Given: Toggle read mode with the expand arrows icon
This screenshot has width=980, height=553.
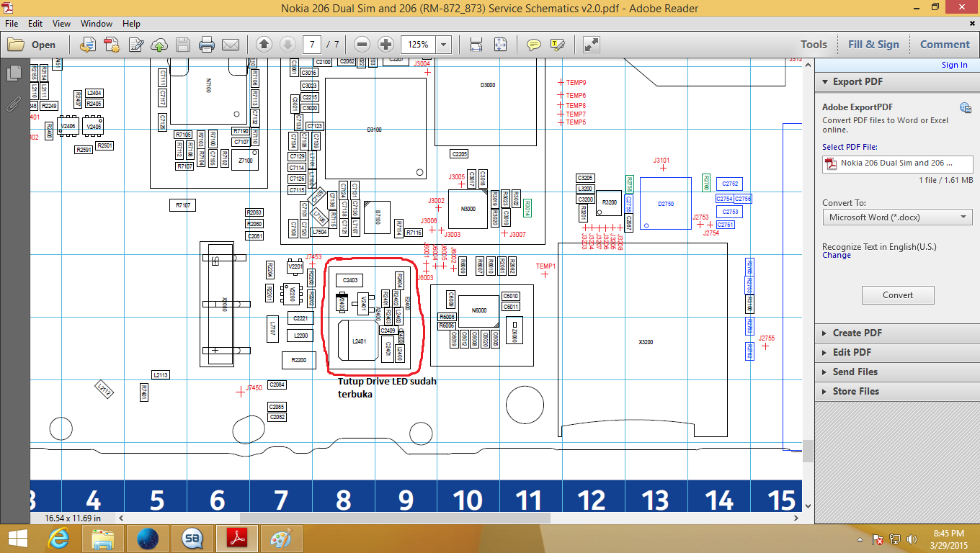Looking at the screenshot, I should point(592,45).
